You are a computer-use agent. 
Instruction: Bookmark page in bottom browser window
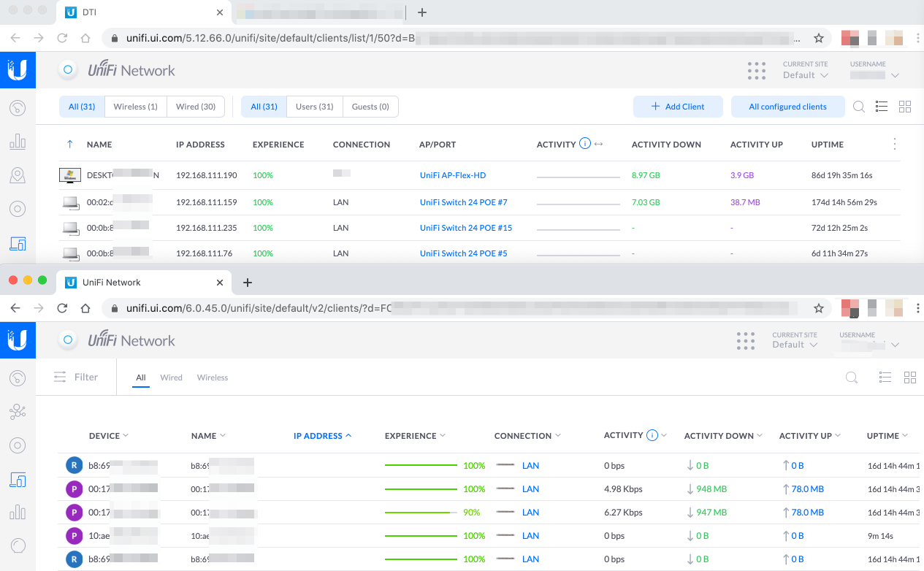[819, 308]
